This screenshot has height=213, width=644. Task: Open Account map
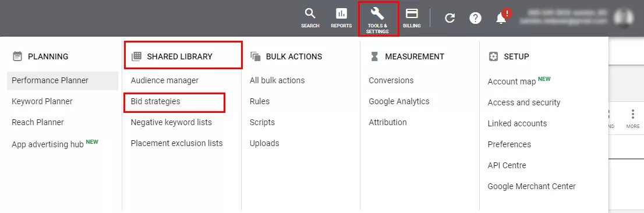(x=512, y=81)
